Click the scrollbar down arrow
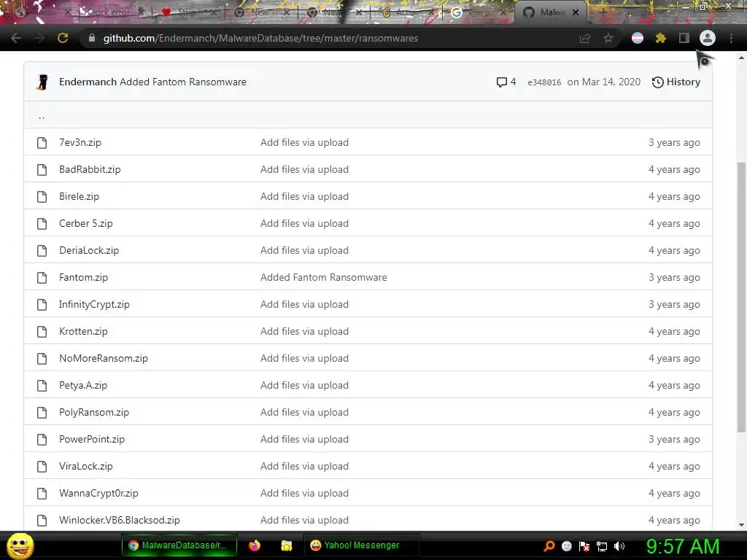 coord(741,525)
